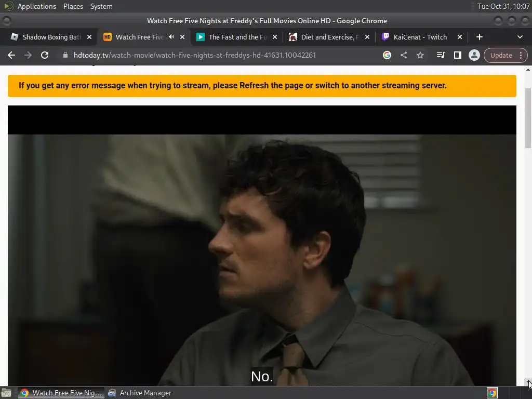This screenshot has height=399, width=532.
Task: Click the favicon on Diet and Exercise tab
Action: pyautogui.click(x=293, y=37)
